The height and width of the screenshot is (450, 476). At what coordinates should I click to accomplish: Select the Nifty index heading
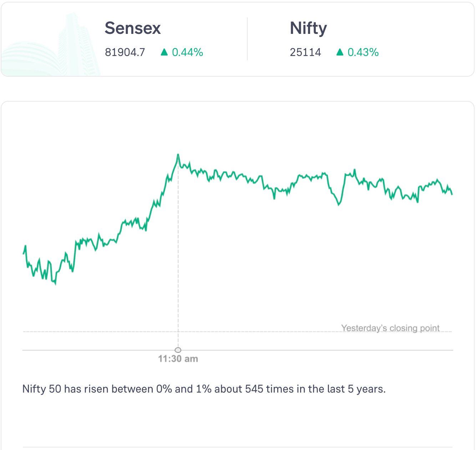click(308, 28)
